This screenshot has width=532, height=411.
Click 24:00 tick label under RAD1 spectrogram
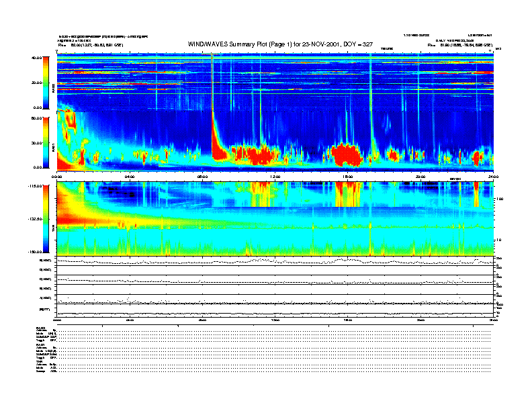(x=493, y=177)
